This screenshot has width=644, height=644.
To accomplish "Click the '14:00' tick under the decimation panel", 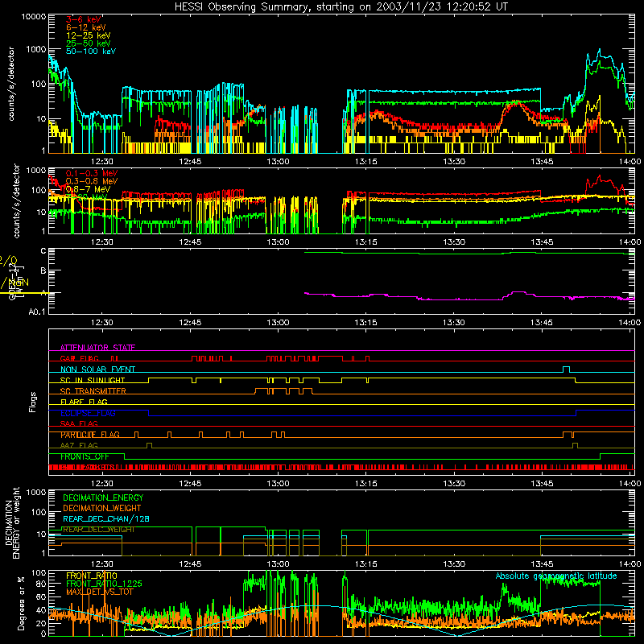I will click(x=630, y=564).
